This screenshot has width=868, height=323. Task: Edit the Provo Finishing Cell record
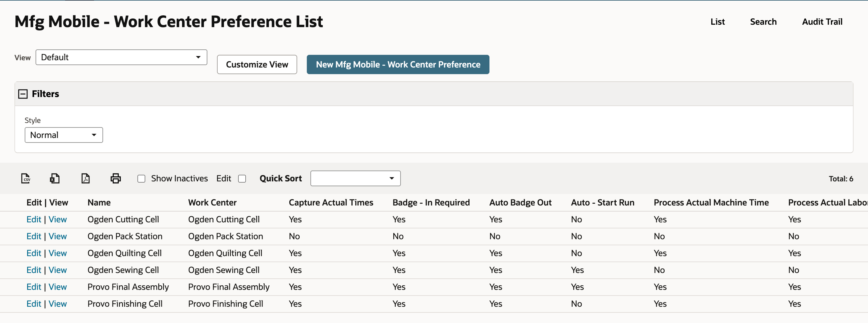click(x=34, y=303)
